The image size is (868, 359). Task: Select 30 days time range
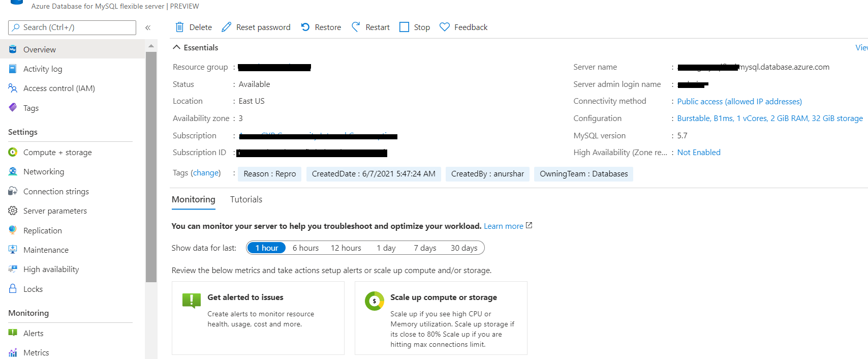pyautogui.click(x=464, y=248)
